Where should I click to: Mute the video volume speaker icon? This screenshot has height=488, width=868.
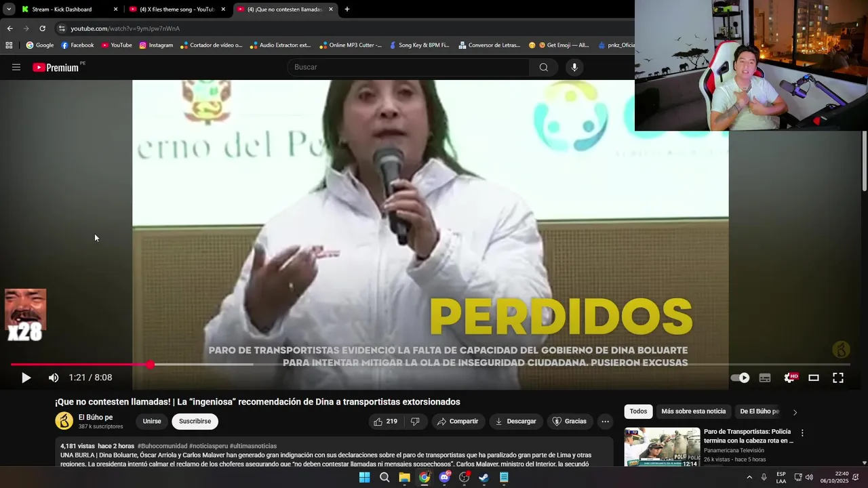pyautogui.click(x=54, y=378)
